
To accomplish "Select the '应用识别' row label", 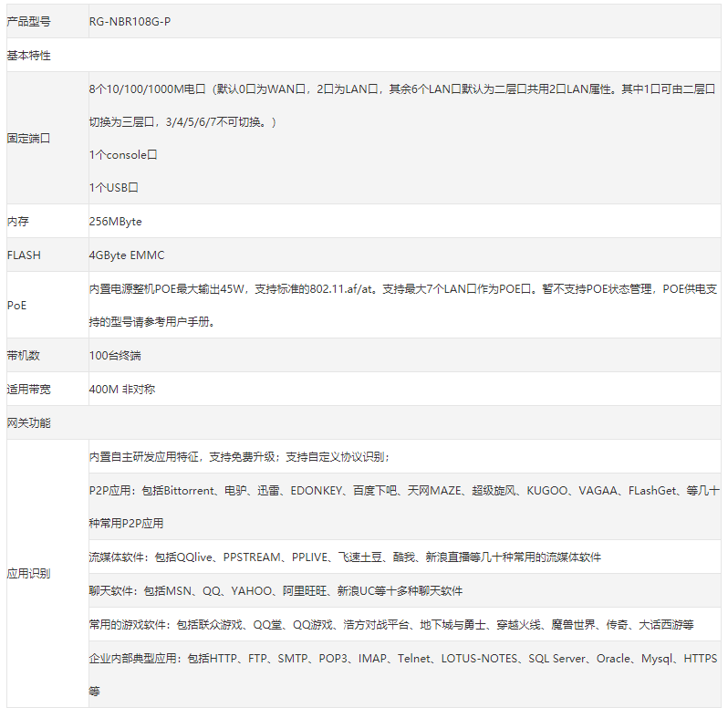I will point(29,574).
